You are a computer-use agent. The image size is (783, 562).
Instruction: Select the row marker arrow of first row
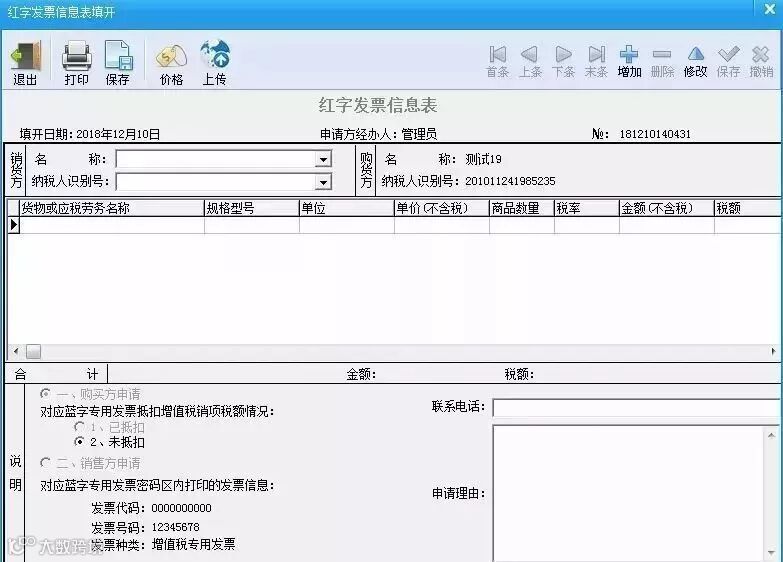[13, 225]
